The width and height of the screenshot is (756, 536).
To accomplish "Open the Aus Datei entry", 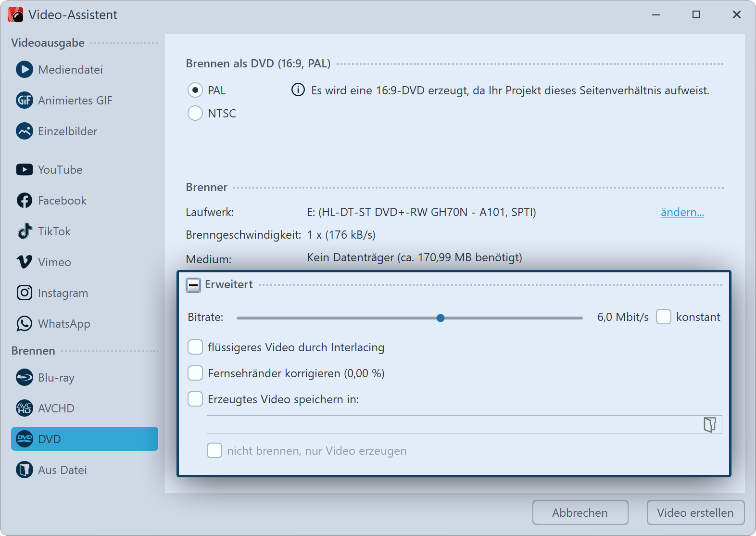I will [62, 470].
